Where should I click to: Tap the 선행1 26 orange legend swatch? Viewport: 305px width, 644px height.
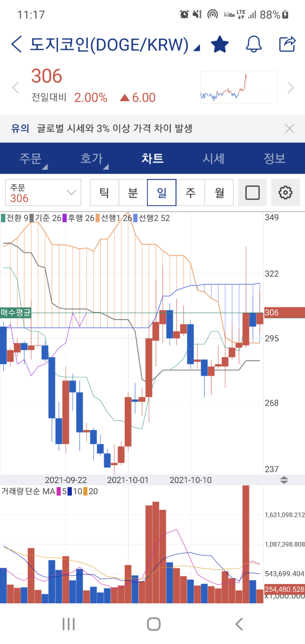coord(98,218)
